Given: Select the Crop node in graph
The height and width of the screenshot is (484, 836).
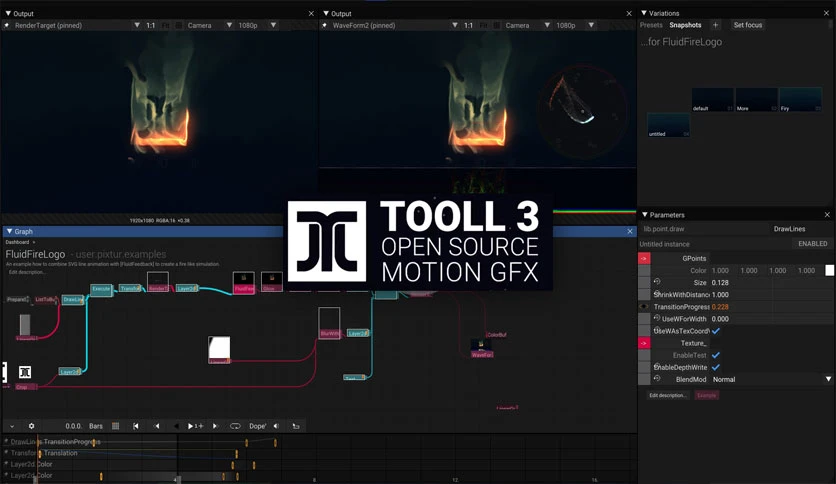Looking at the screenshot, I should (26, 386).
